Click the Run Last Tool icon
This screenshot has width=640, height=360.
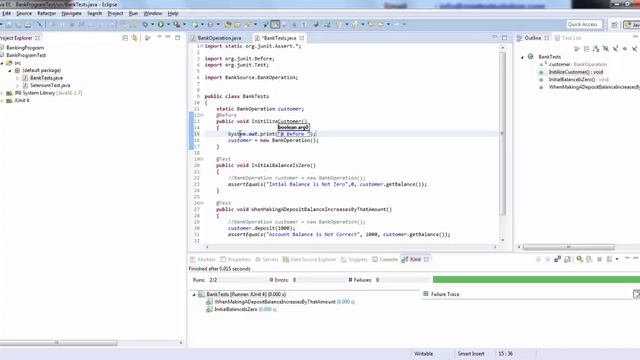click(x=177, y=24)
